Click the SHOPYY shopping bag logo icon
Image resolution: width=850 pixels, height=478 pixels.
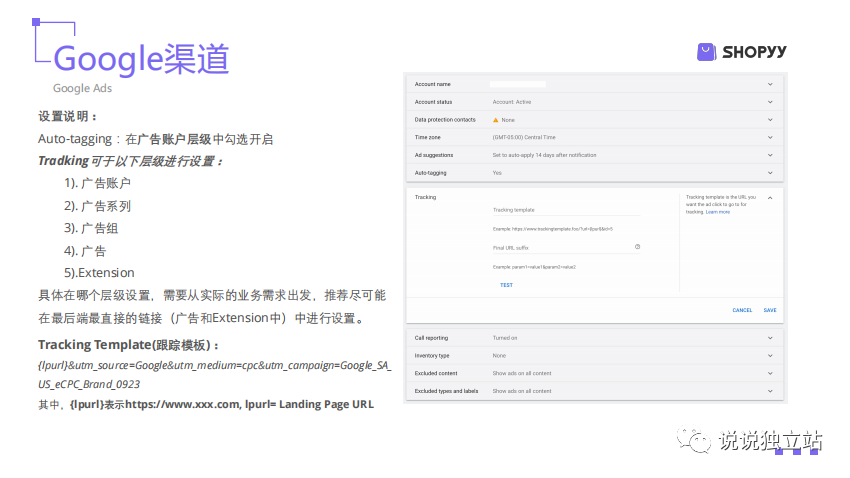click(x=706, y=52)
